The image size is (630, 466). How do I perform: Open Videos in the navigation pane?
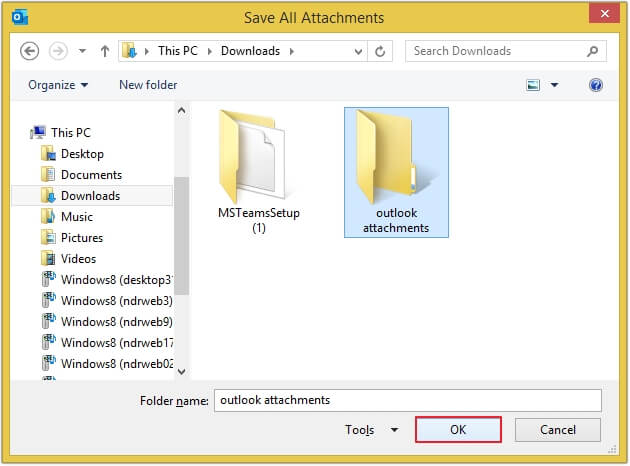point(69,259)
